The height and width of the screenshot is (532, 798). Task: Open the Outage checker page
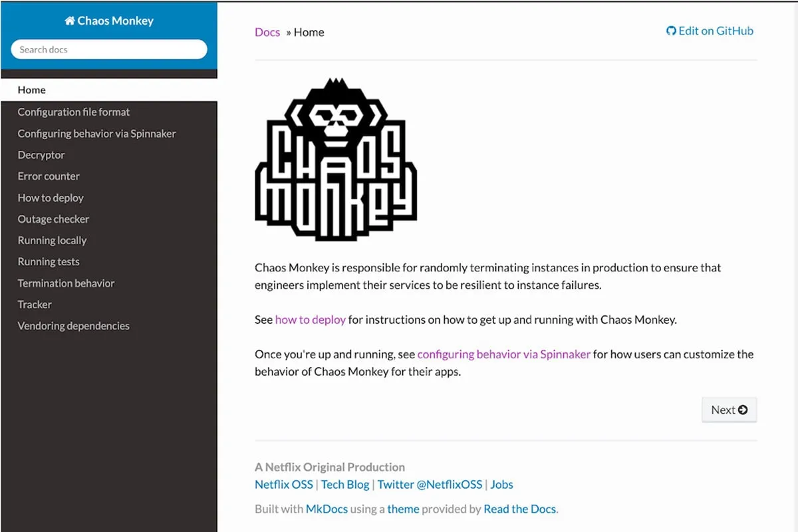53,219
